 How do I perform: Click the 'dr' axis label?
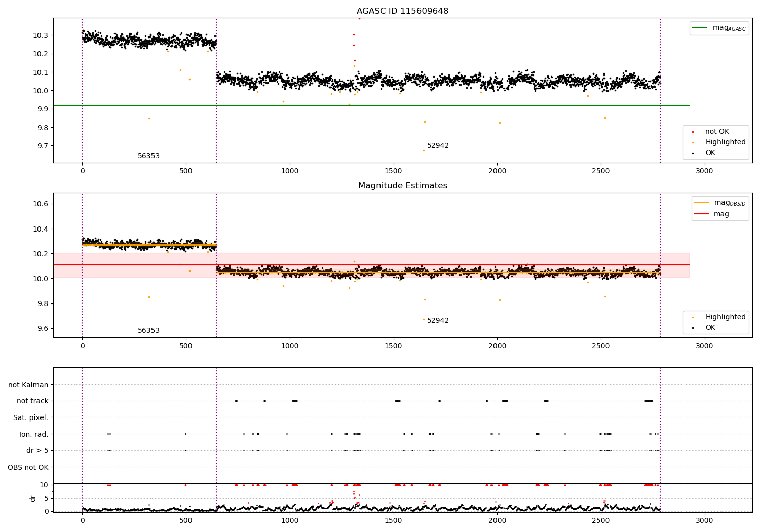click(x=33, y=498)
